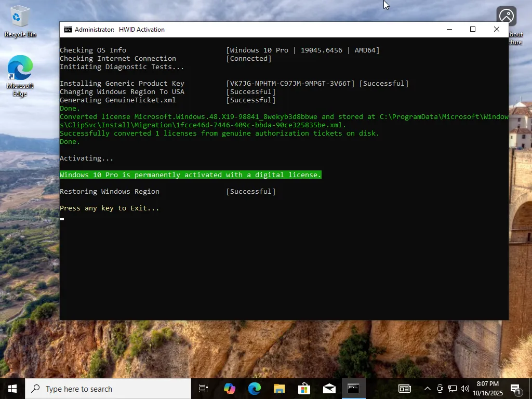Open the volume control icon

(465, 389)
